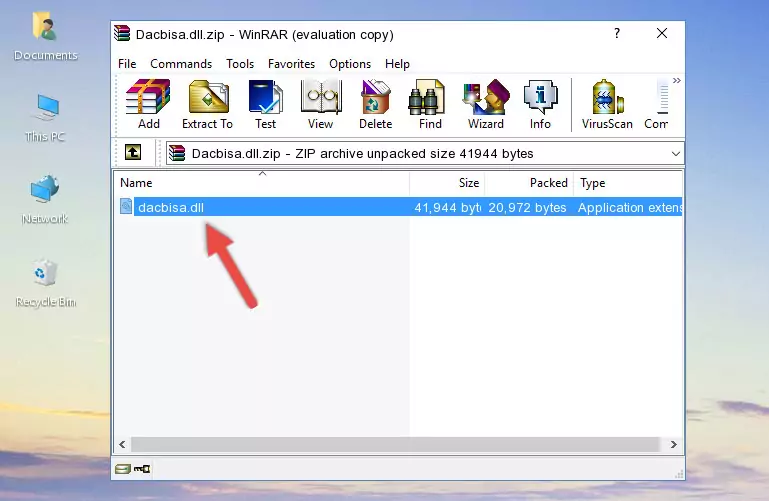
Task: Select the dacbisa.dll file name
Action: pyautogui.click(x=171, y=207)
